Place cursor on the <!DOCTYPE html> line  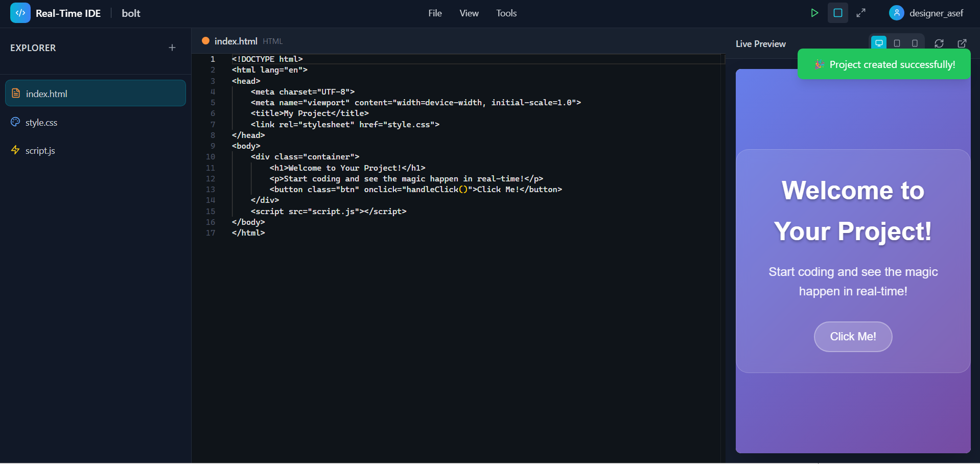click(267, 59)
